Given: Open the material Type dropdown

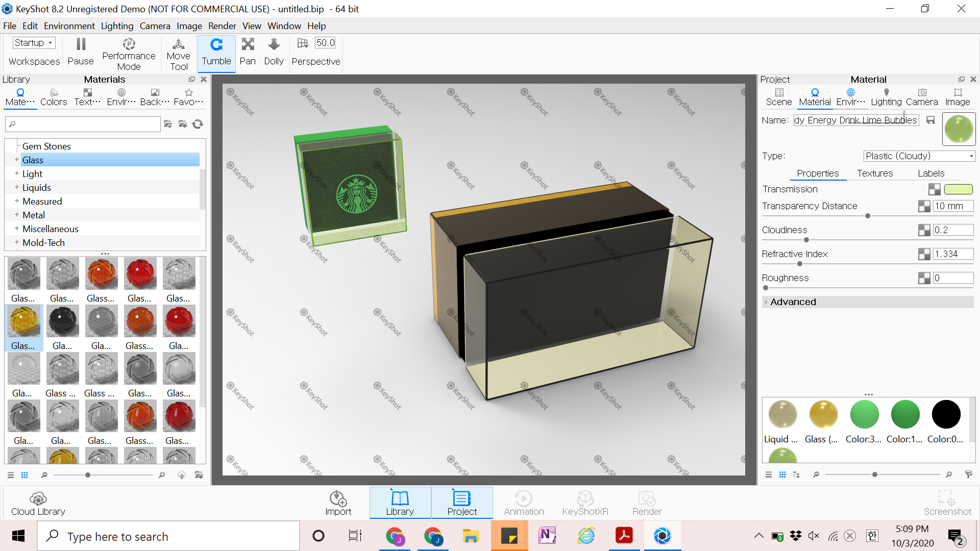Looking at the screenshot, I should [919, 156].
